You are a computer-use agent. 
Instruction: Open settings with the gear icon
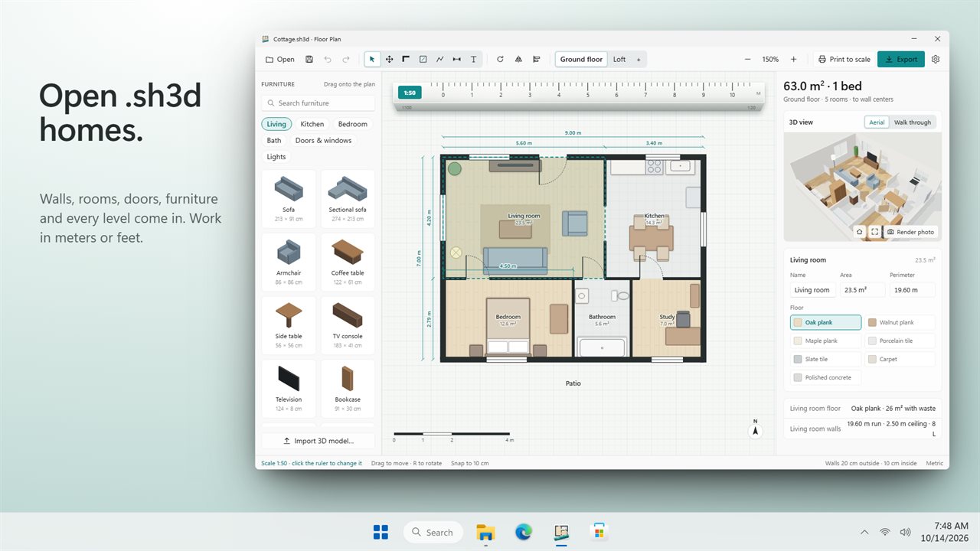[x=935, y=59]
